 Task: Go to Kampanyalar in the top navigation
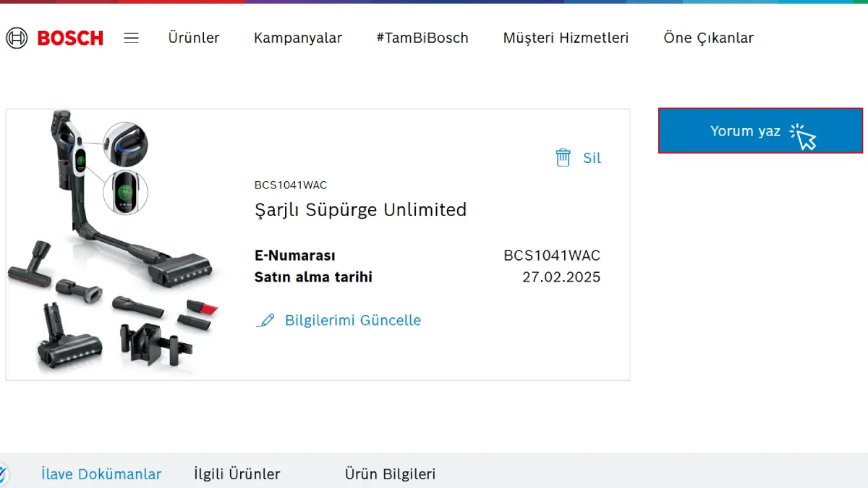(298, 38)
